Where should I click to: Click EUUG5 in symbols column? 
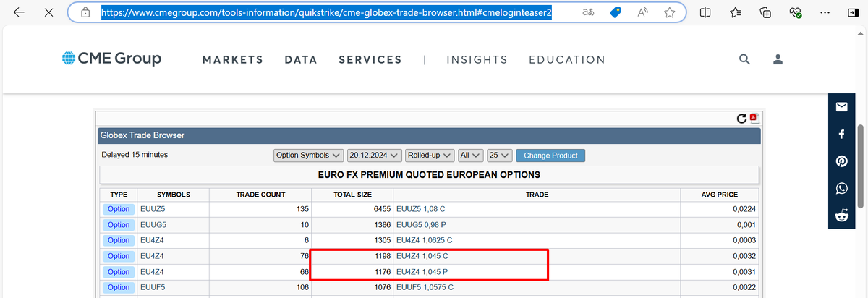coord(153,225)
